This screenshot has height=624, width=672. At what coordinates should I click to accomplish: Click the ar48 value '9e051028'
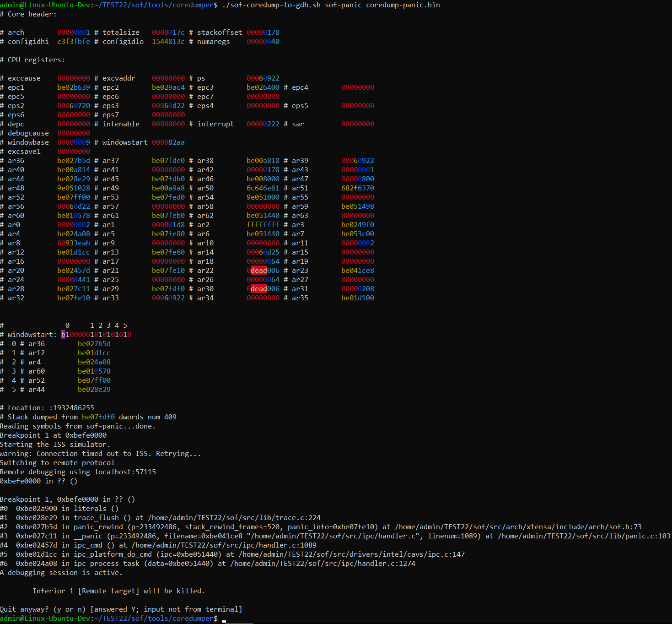(74, 188)
